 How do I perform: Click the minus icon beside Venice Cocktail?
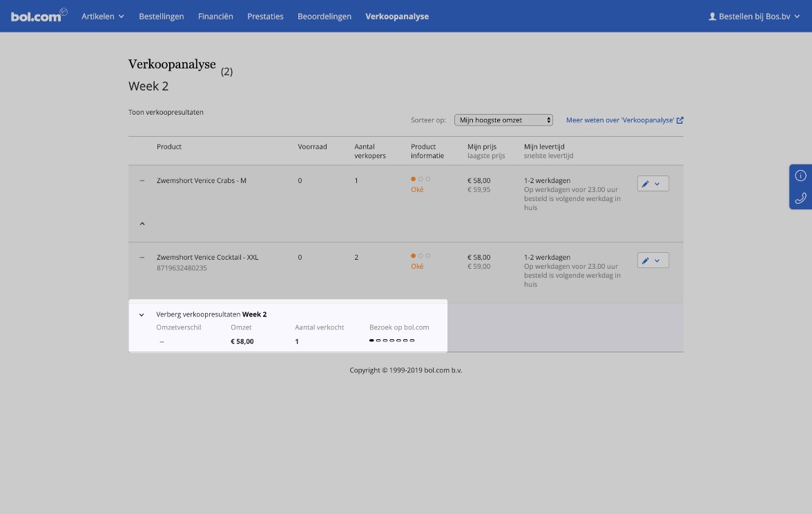click(142, 258)
